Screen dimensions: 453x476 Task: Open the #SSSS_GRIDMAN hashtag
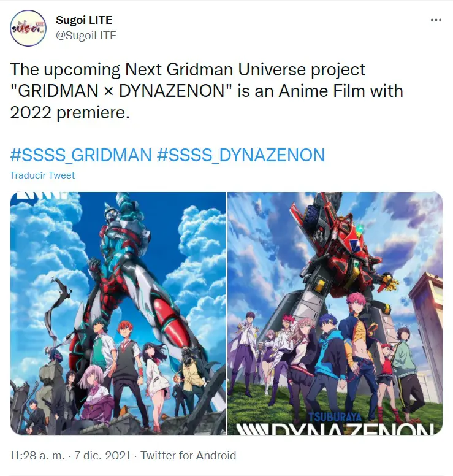pyautogui.click(x=81, y=155)
